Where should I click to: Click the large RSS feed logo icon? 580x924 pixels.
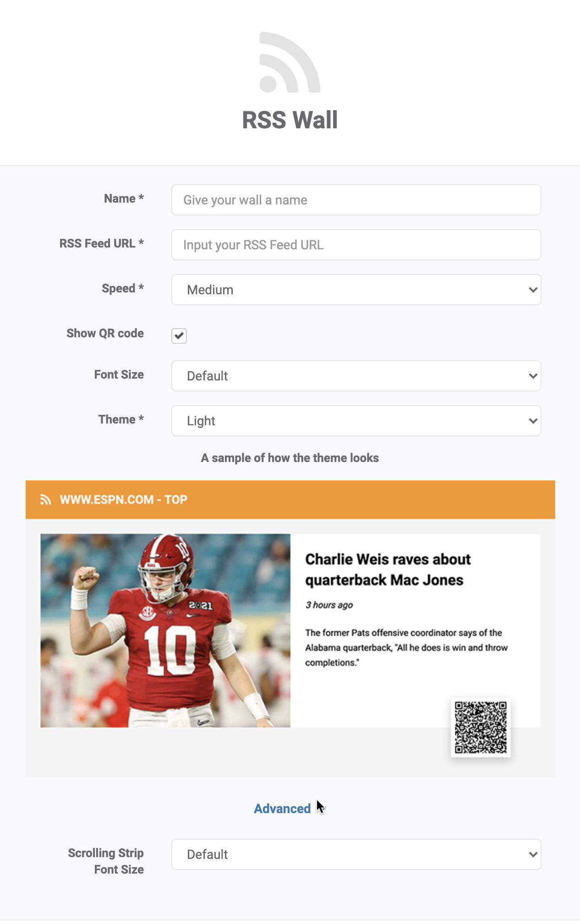290,62
